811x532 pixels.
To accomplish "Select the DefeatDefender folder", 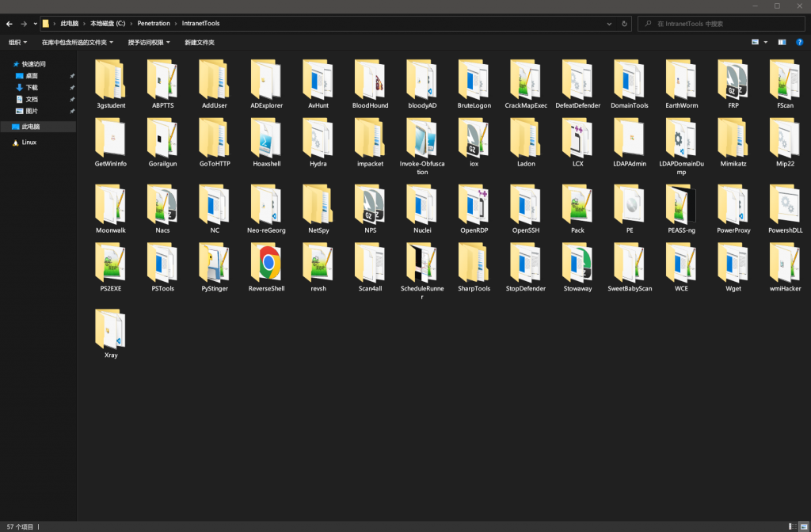I will 577,84.
